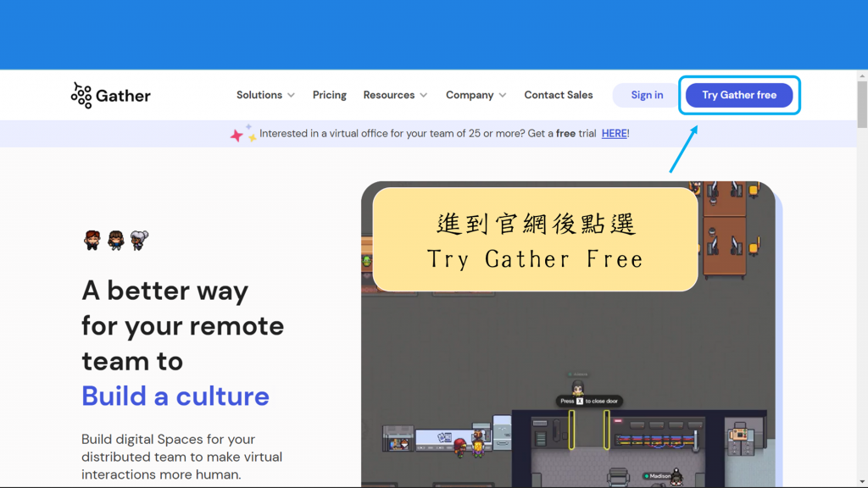868x488 pixels.
Task: Click the Madison character label
Action: [x=657, y=476]
